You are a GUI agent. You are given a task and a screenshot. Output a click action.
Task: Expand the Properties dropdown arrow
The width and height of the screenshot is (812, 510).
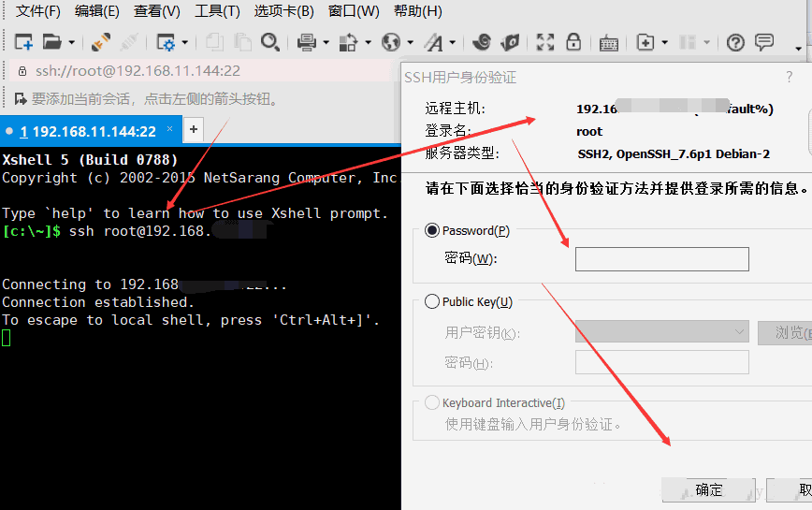(x=185, y=42)
